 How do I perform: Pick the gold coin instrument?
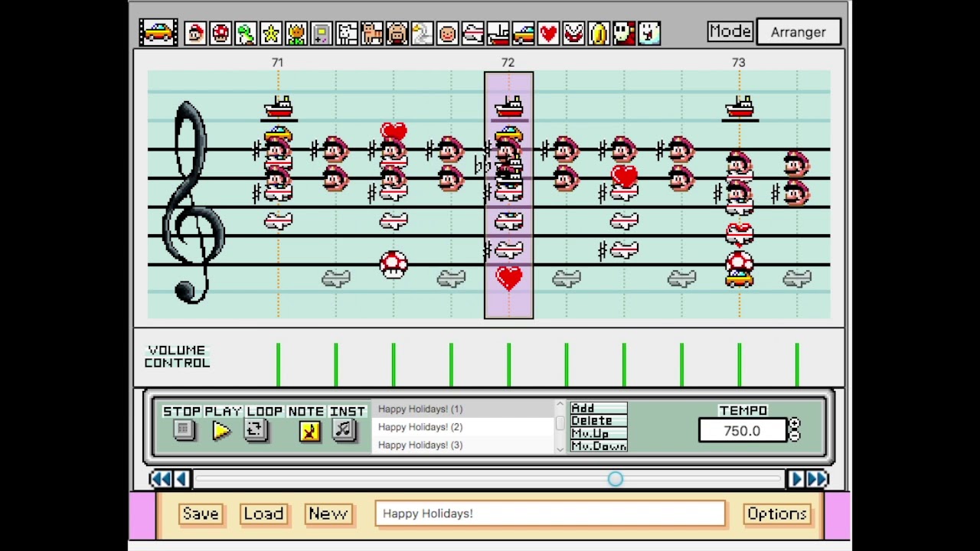599,33
